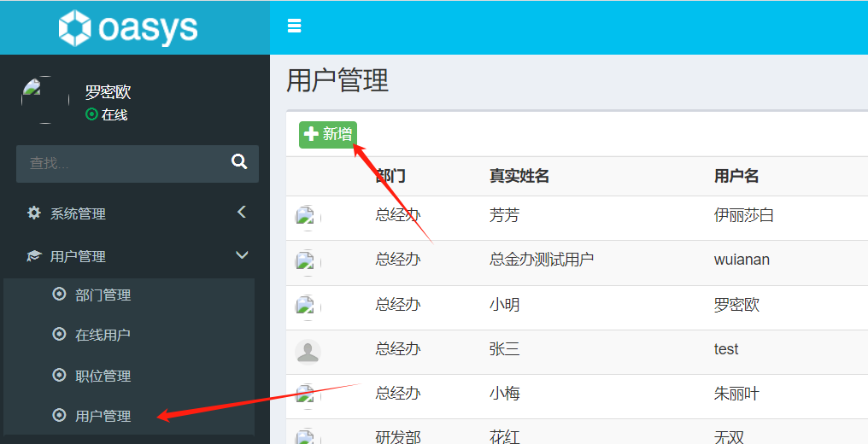This screenshot has height=444, width=868.
Task: Collapse the 用户管理 menu chevron
Action: [242, 255]
